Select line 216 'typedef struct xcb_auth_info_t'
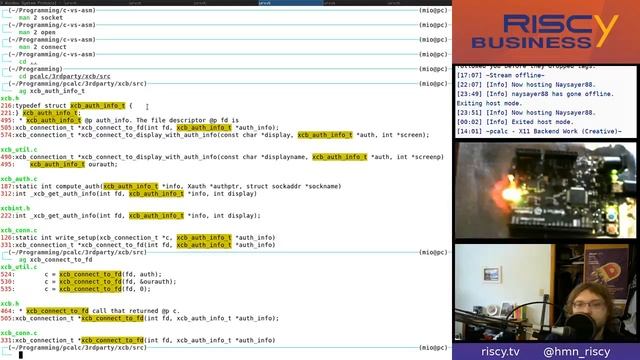The height and width of the screenshot is (360, 640). 67,106
